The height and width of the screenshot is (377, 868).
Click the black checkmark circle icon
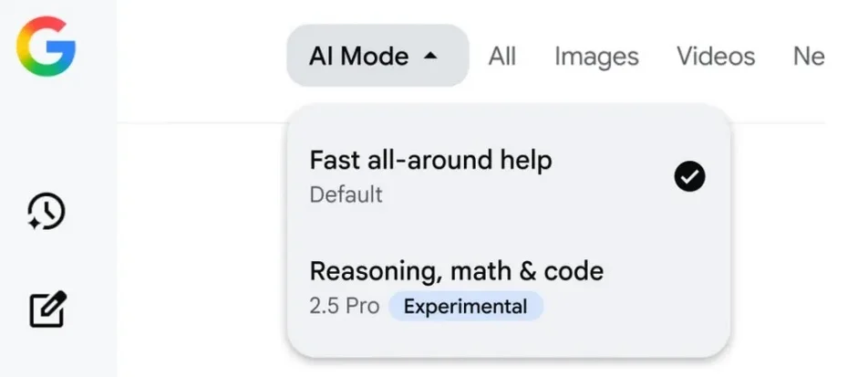pos(689,177)
